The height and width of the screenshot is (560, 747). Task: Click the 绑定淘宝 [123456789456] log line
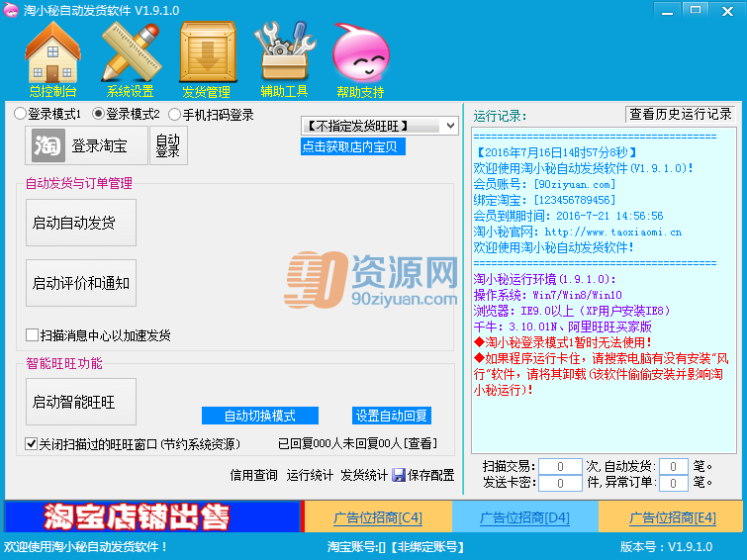[544, 200]
